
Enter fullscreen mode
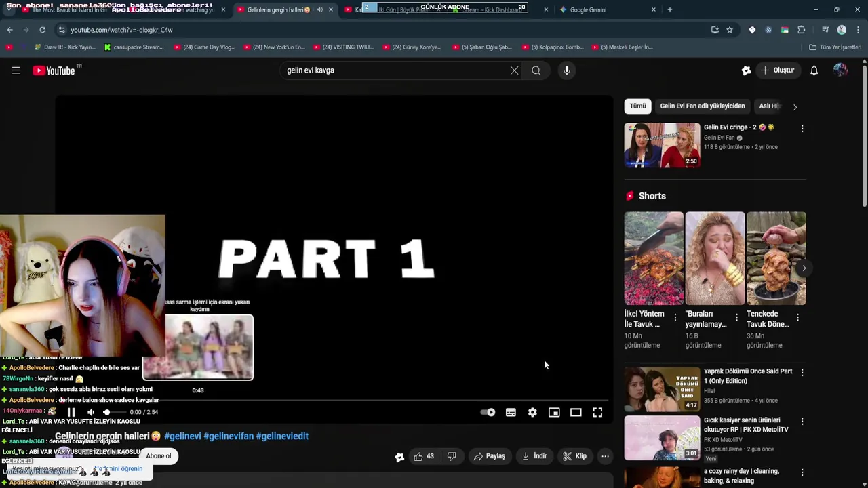tap(597, 412)
